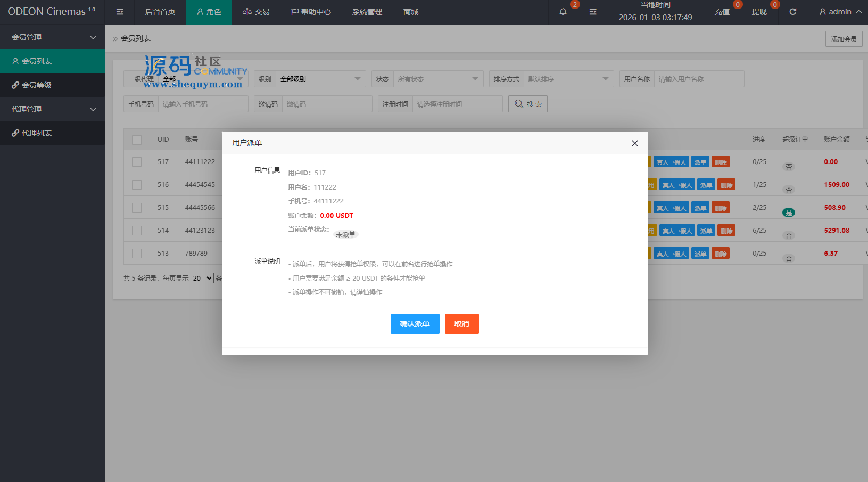Click the menu icon beside the bell

tap(593, 12)
